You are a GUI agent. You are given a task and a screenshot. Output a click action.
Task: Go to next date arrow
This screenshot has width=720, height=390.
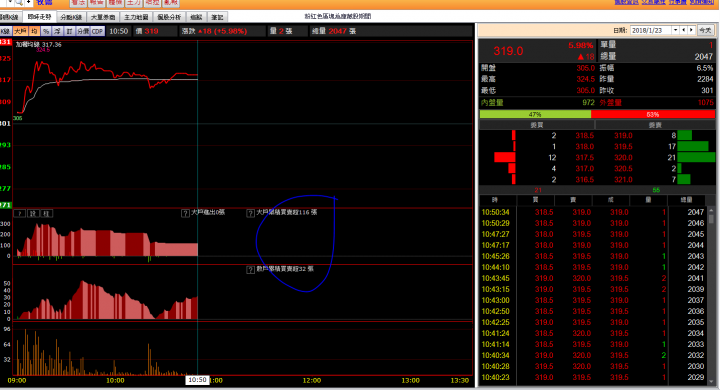691,30
